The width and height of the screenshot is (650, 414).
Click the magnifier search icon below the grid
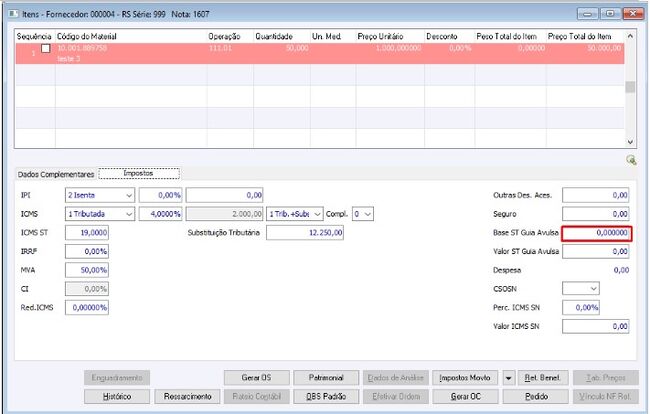631,160
